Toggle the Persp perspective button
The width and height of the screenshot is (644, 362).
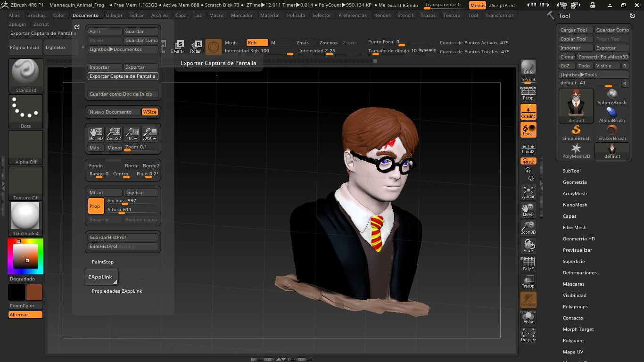[x=528, y=94]
